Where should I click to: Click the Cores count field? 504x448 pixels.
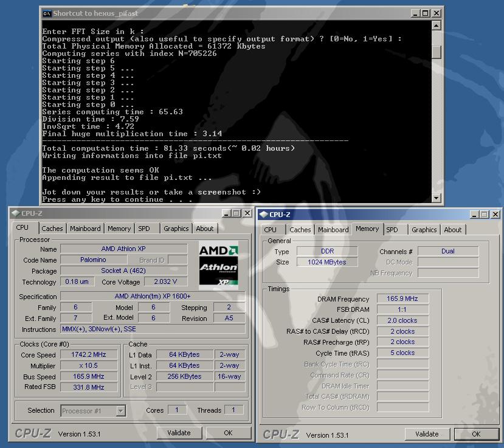(x=177, y=410)
